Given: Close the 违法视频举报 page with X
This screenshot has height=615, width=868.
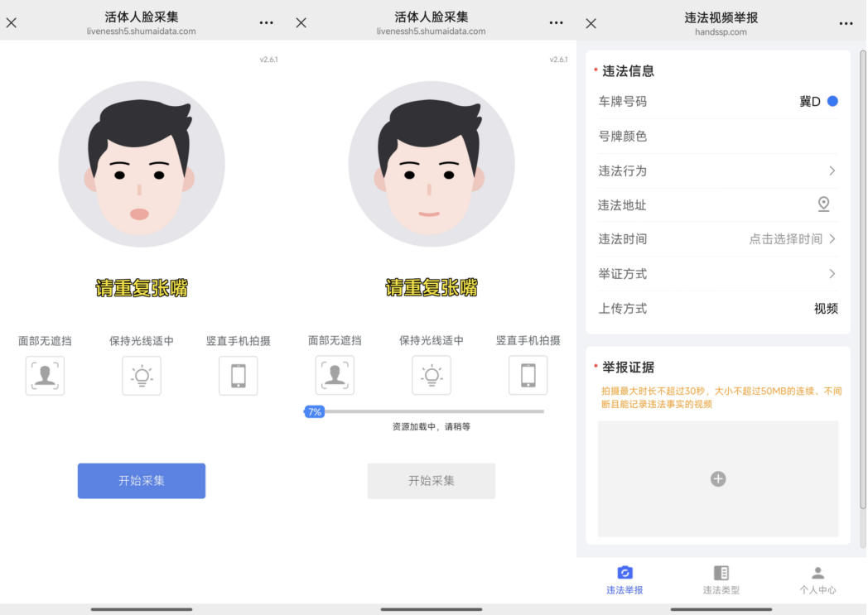Looking at the screenshot, I should 591,23.
